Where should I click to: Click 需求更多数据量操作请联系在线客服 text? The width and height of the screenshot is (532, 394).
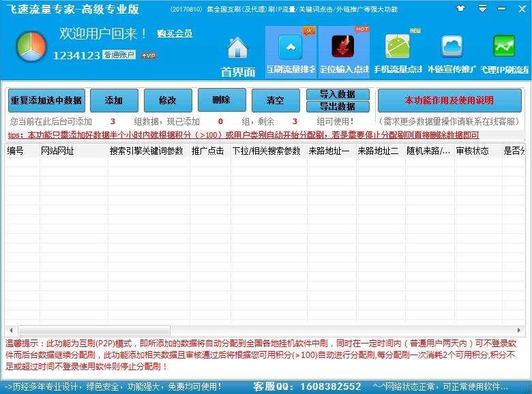click(x=449, y=121)
